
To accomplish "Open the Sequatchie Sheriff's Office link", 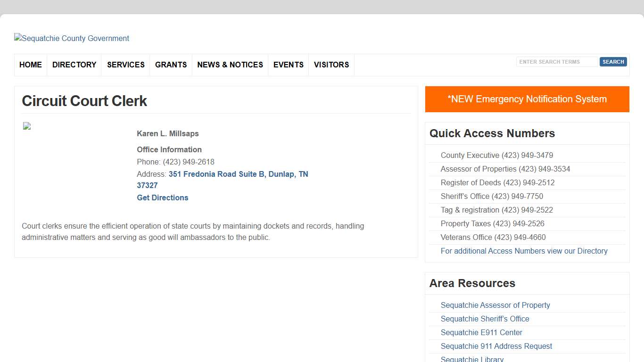I will [485, 319].
